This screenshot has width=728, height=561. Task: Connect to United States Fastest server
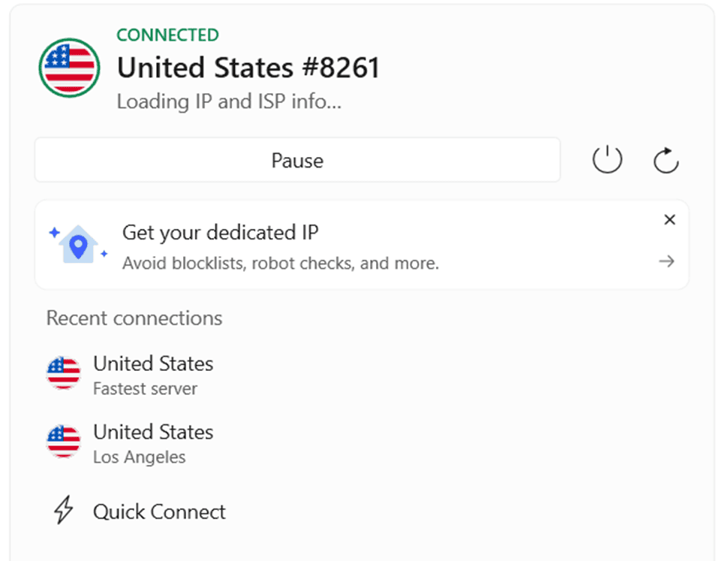[x=153, y=364]
